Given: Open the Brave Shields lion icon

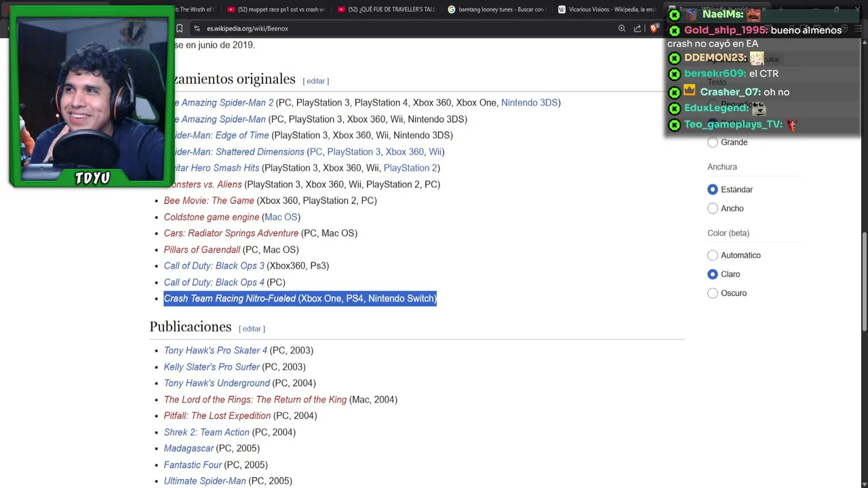Looking at the screenshot, I should coord(654,28).
